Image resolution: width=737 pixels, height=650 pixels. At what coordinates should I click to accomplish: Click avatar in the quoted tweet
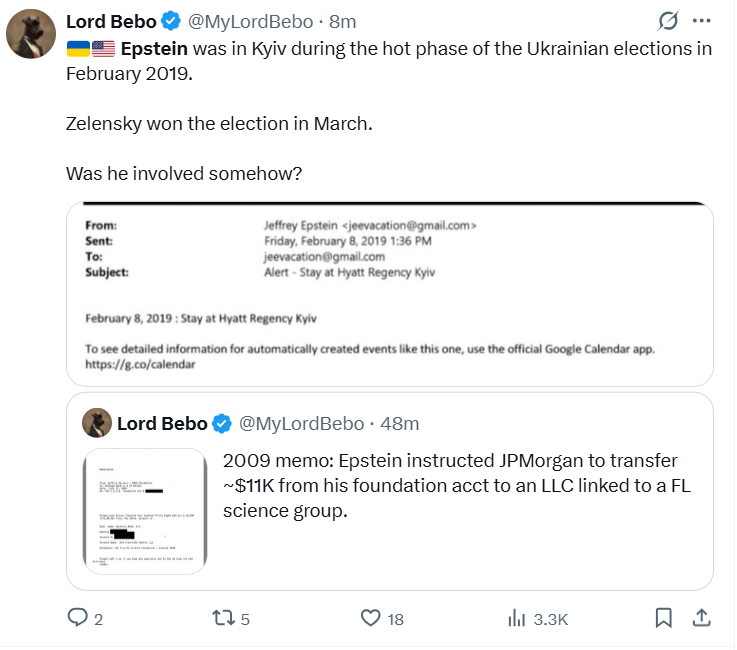pos(97,423)
